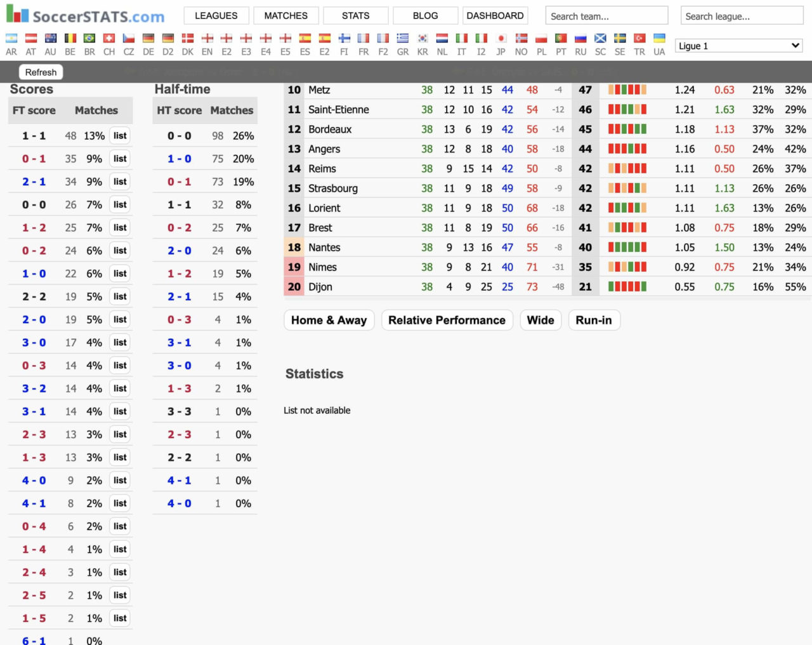Go to the MATCHES menu
The height and width of the screenshot is (645, 812).
285,16
